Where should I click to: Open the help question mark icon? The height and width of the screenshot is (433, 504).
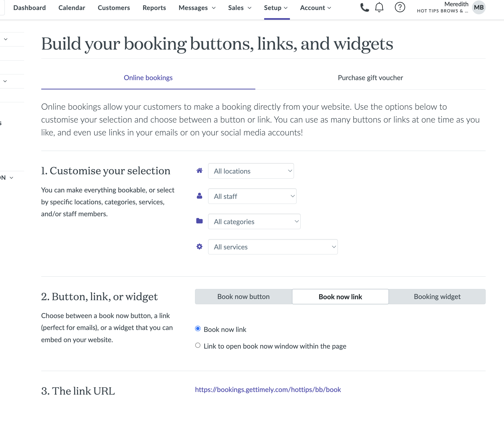click(x=400, y=8)
